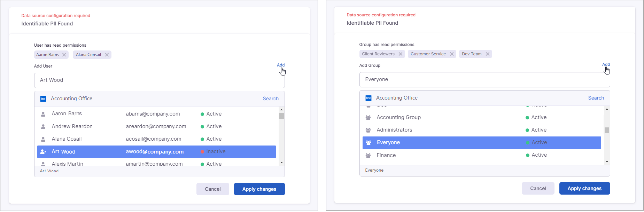Screen dimensions: 644x212
Task: Remove the Client Reviewers group chip
Action: click(401, 54)
